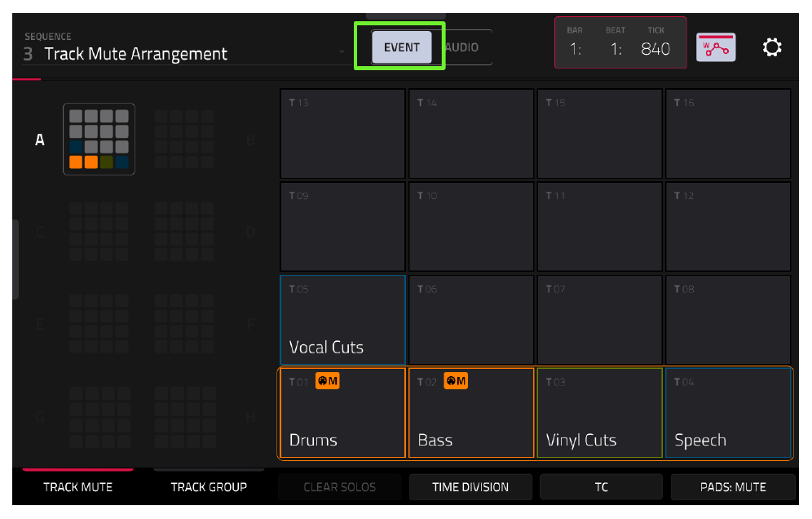The height and width of the screenshot is (519, 812).
Task: Open the TRACK MUTE tab
Action: click(77, 487)
